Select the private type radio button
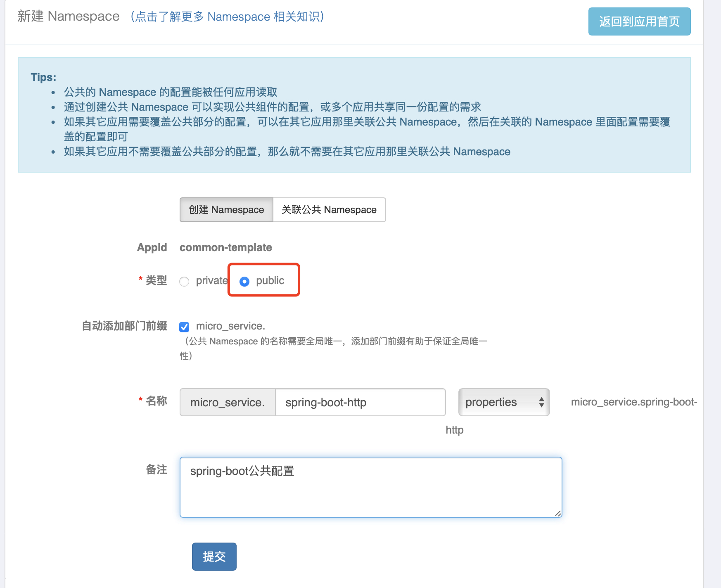The height and width of the screenshot is (588, 721). (184, 282)
